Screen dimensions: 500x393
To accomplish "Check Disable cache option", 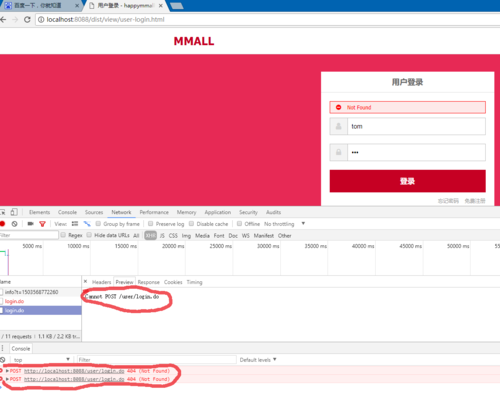I will 192,224.
